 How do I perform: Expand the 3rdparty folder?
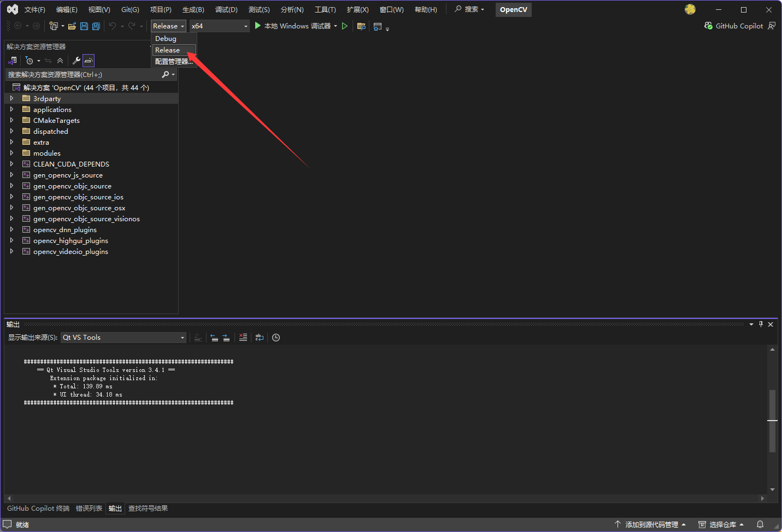point(11,98)
